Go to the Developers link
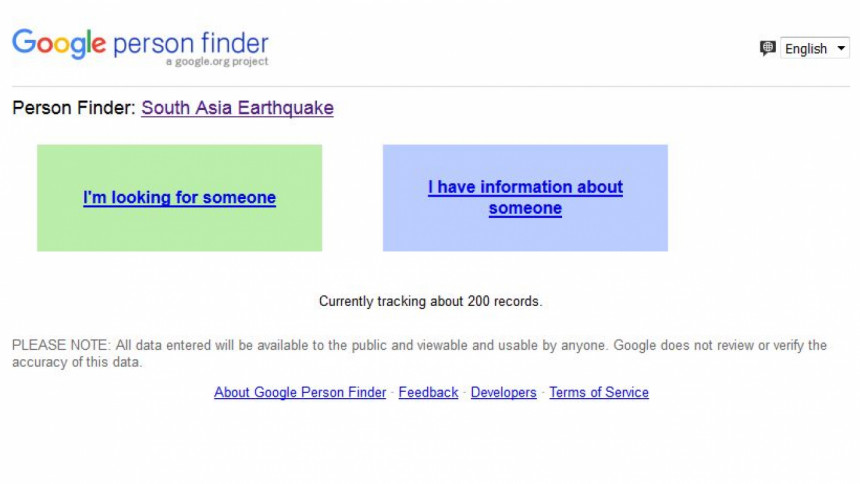860x484 pixels. (x=503, y=392)
